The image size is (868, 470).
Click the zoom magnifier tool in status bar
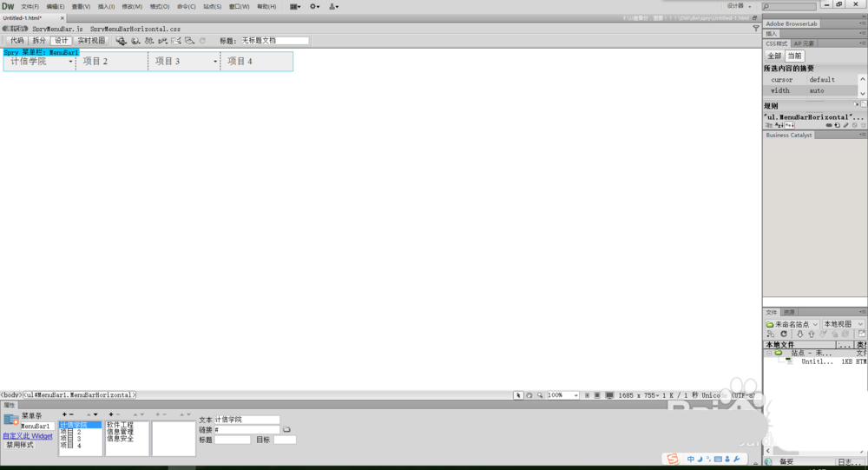tap(540, 395)
